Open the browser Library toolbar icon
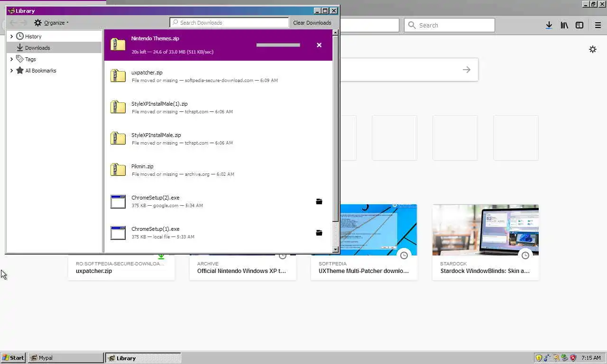This screenshot has height=364, width=607. pos(564,25)
